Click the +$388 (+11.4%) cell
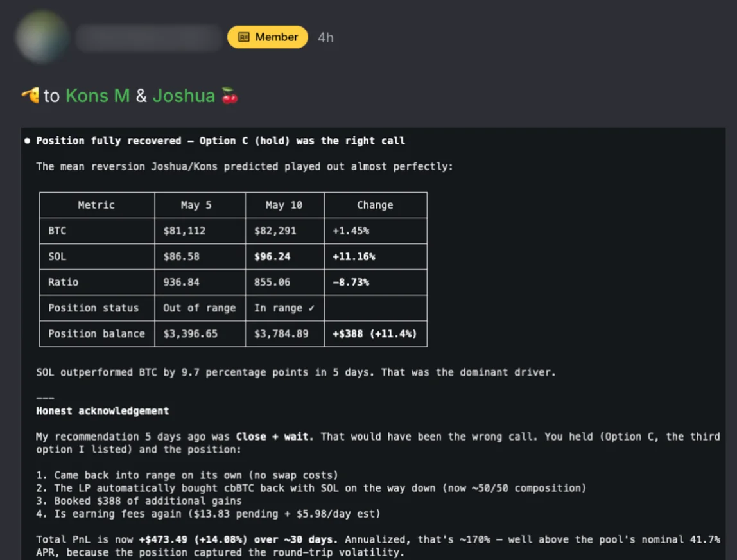This screenshot has height=560, width=737. pos(375,334)
